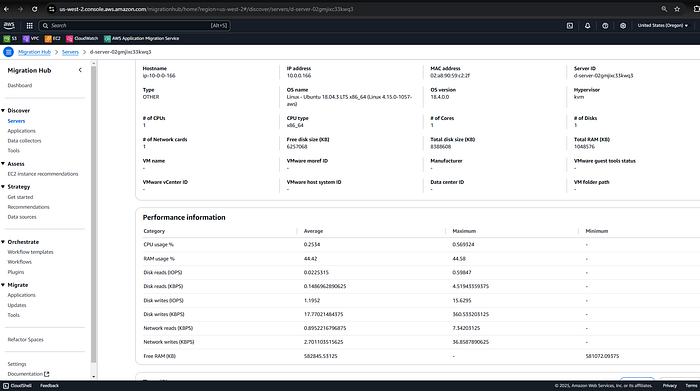Open Refactor Spaces
Image resolution: width=700 pixels, height=391 pixels.
click(25, 340)
